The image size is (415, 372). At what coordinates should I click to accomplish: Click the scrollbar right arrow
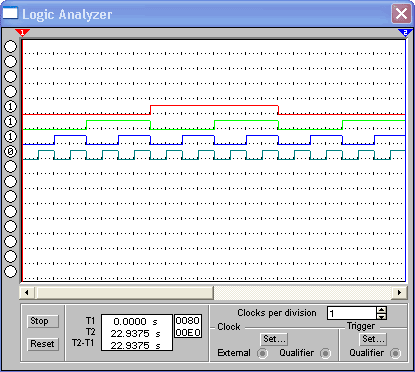[x=399, y=293]
